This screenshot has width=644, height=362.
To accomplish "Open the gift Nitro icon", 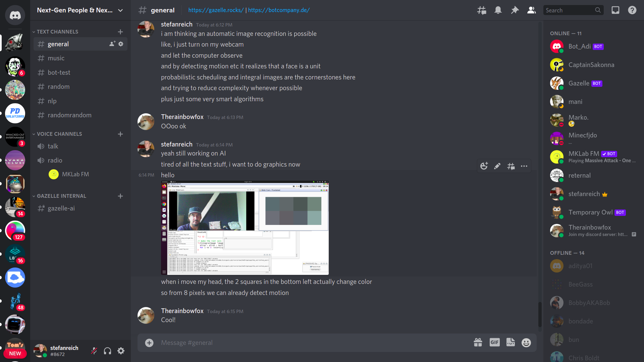I will 478,342.
